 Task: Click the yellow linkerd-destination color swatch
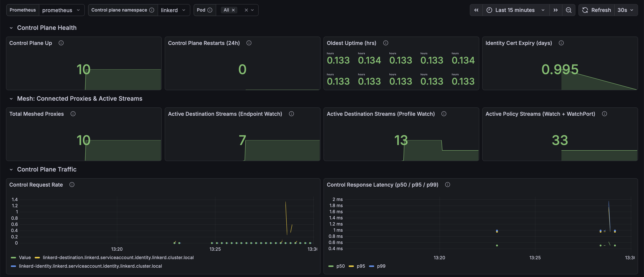point(37,257)
